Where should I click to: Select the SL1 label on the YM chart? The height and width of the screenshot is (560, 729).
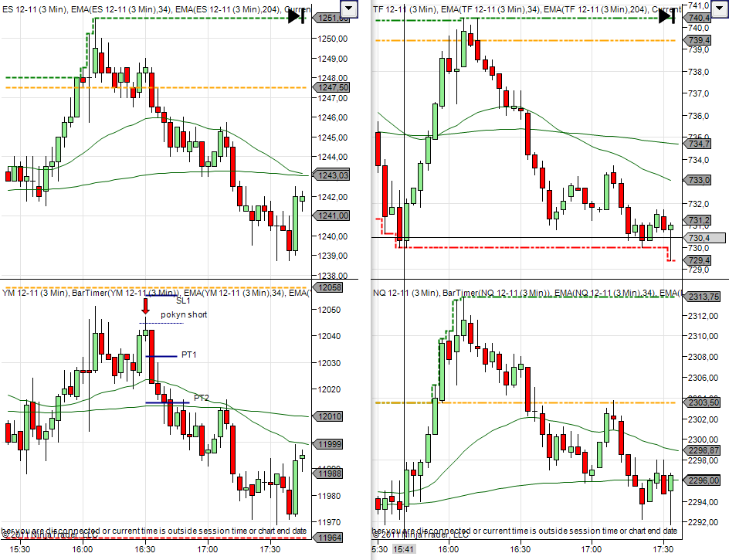(x=183, y=301)
